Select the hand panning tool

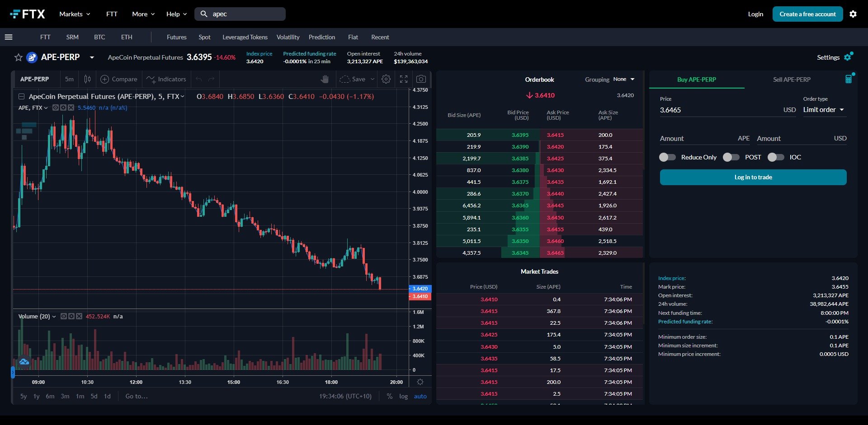(325, 79)
